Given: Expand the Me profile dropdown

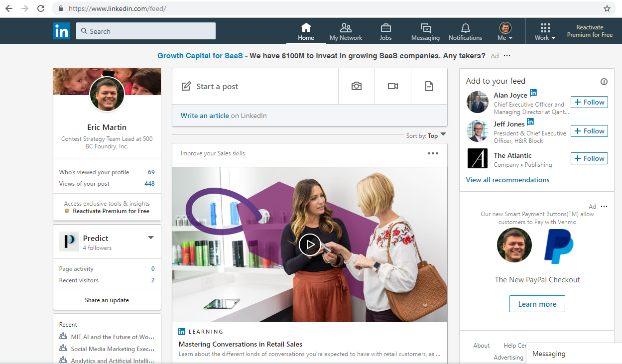Looking at the screenshot, I should coord(505,31).
